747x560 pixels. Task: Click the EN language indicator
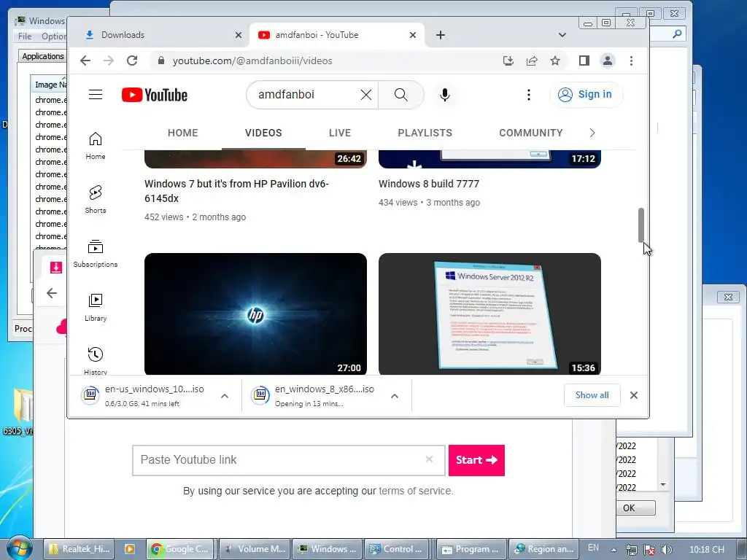pyautogui.click(x=594, y=548)
